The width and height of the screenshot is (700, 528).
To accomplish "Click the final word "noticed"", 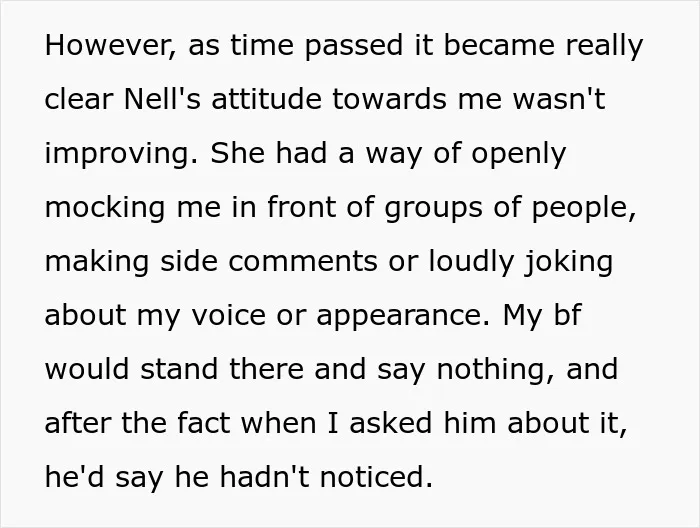I will tap(377, 476).
